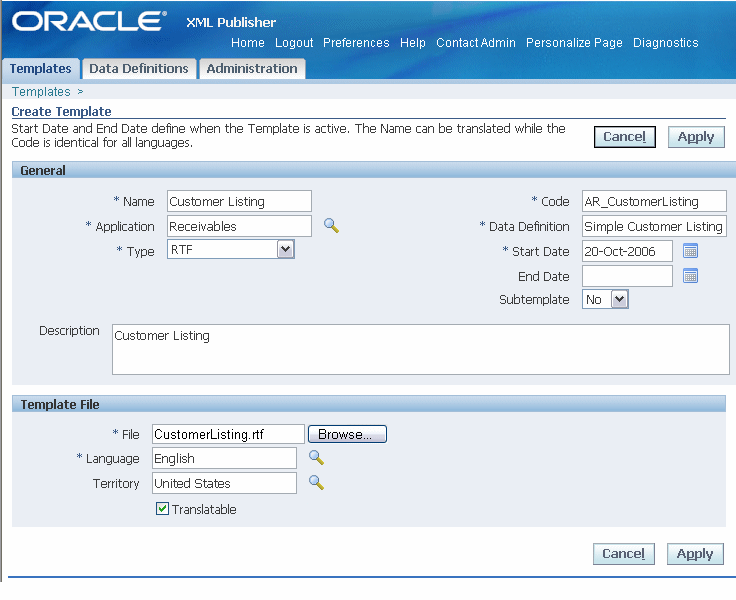Click the top Apply button
The height and width of the screenshot is (600, 736).
tap(696, 137)
